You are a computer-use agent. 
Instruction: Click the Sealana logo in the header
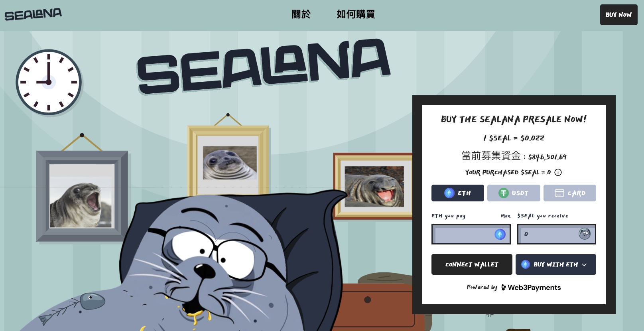[33, 14]
